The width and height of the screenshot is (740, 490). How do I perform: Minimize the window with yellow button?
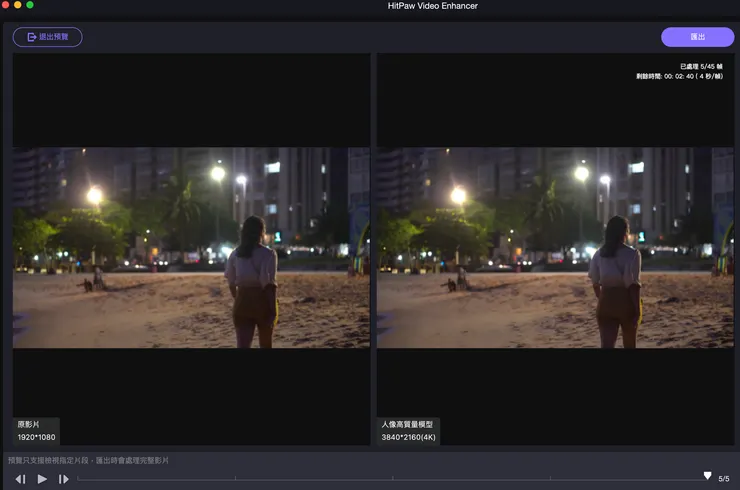pyautogui.click(x=17, y=5)
